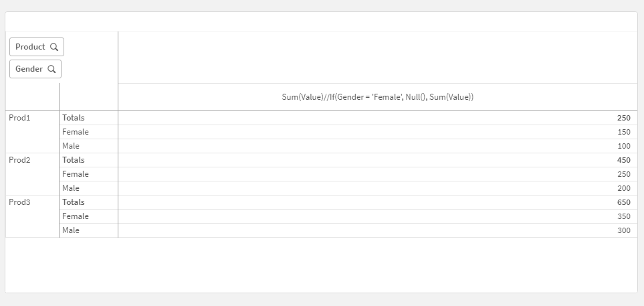
Task: Select Male under Prod2
Action: (71, 188)
